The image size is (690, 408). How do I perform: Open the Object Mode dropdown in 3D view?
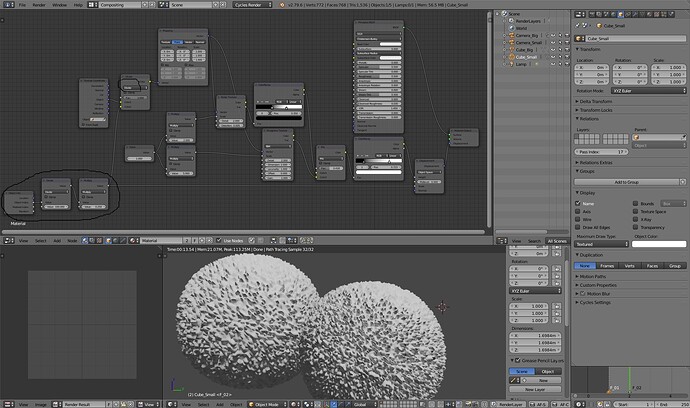pos(267,404)
